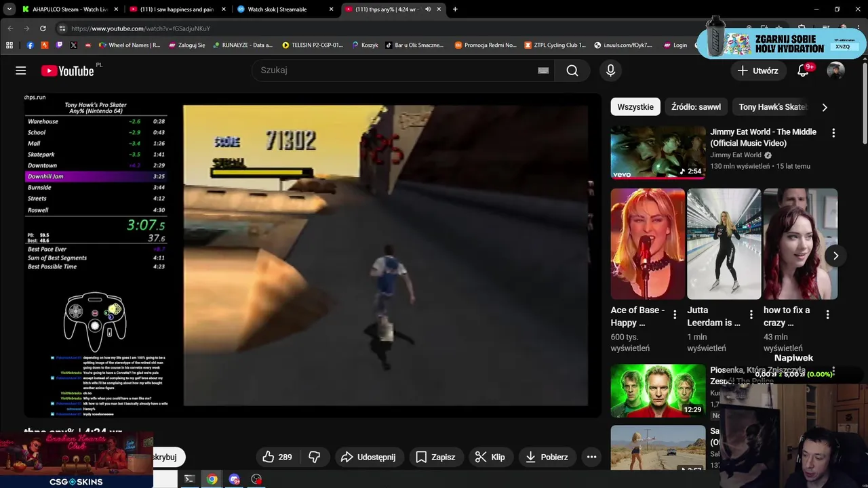Click the YouTube URL address bar
This screenshot has height=488, width=868.
point(380,28)
